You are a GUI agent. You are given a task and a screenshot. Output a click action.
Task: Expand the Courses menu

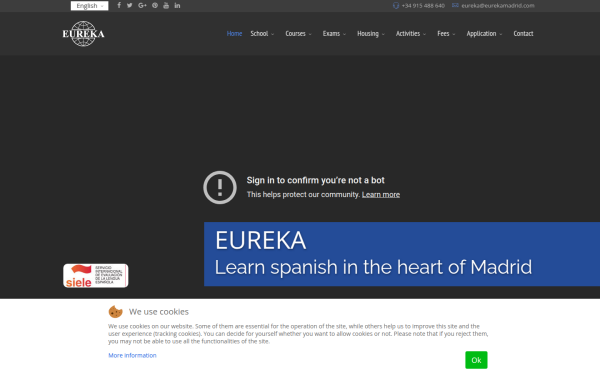pyautogui.click(x=298, y=34)
